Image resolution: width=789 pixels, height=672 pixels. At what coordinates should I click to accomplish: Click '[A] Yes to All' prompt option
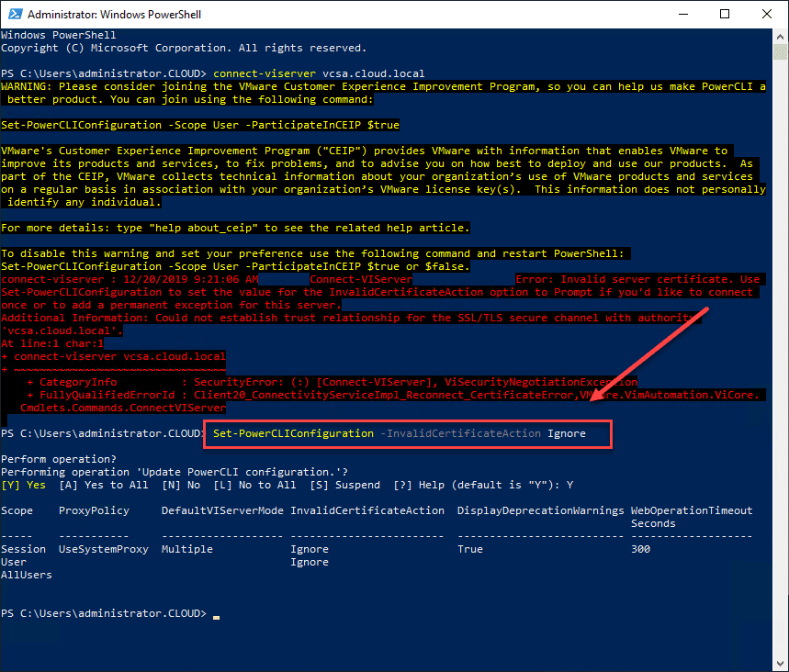pyautogui.click(x=104, y=485)
